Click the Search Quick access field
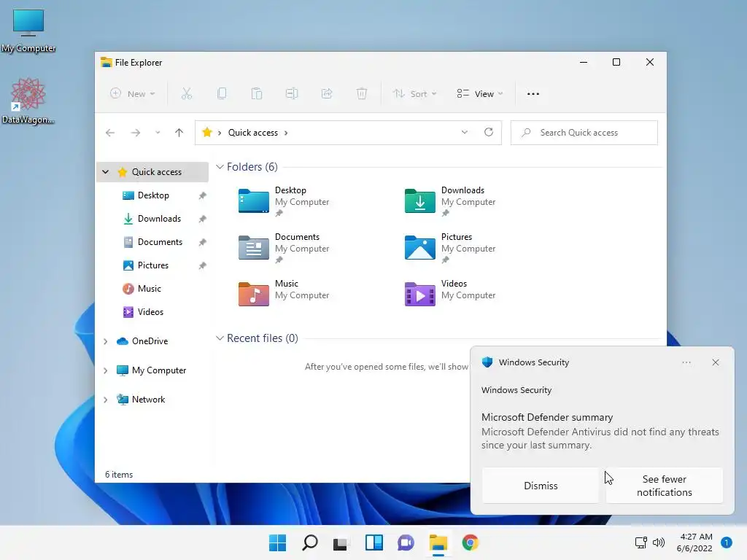The width and height of the screenshot is (747, 560). point(584,133)
